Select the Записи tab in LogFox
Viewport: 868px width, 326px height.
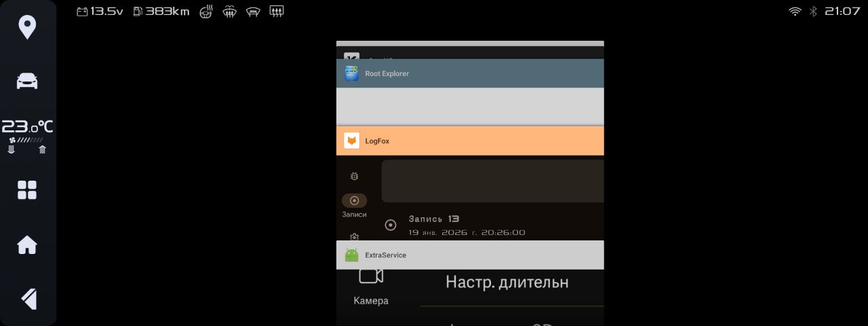click(x=354, y=206)
